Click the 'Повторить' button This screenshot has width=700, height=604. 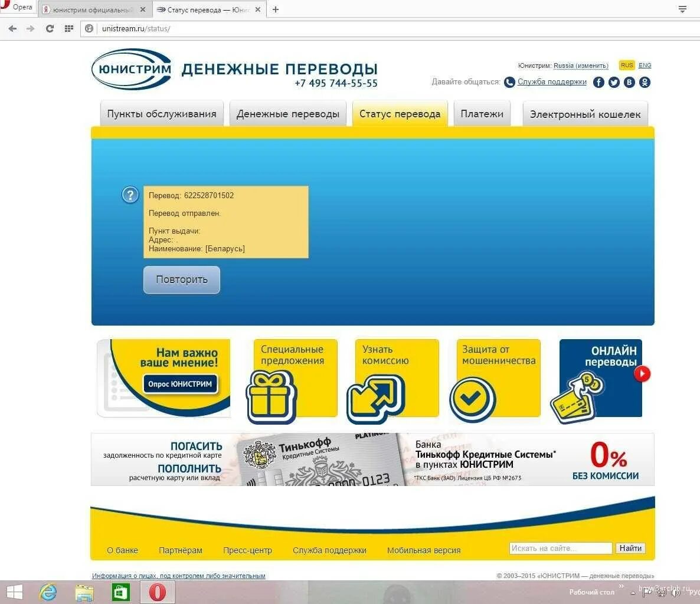pos(182,280)
